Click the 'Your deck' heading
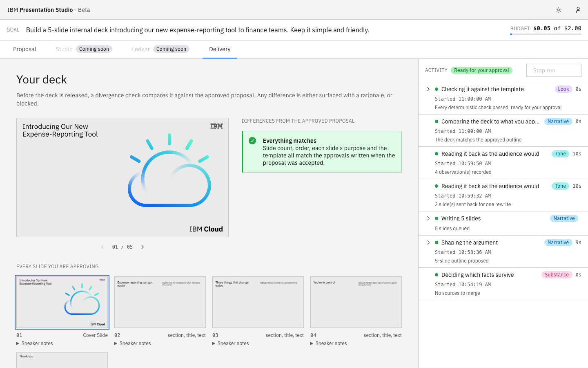 42,79
